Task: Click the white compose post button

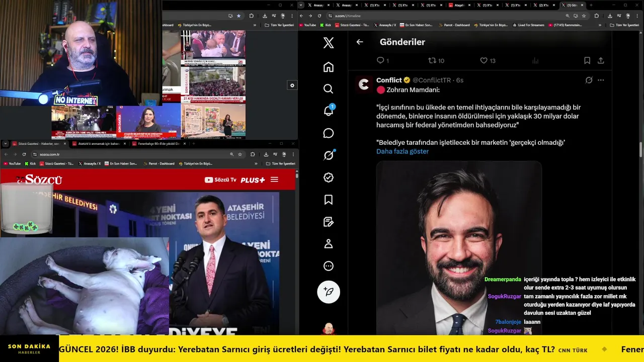Action: [x=329, y=292]
